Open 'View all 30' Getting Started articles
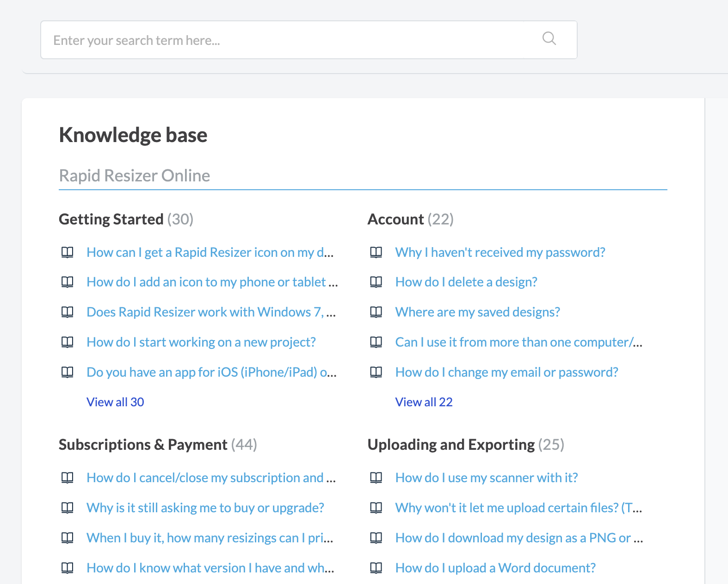This screenshot has height=584, width=728. tap(115, 402)
